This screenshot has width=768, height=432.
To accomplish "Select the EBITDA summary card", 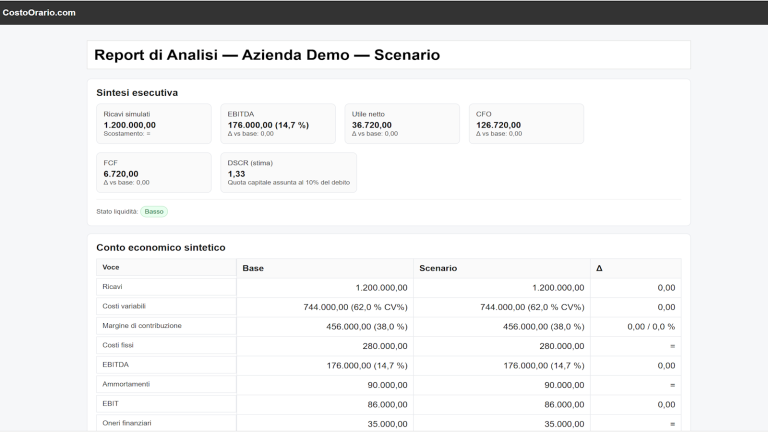I will click(277, 123).
